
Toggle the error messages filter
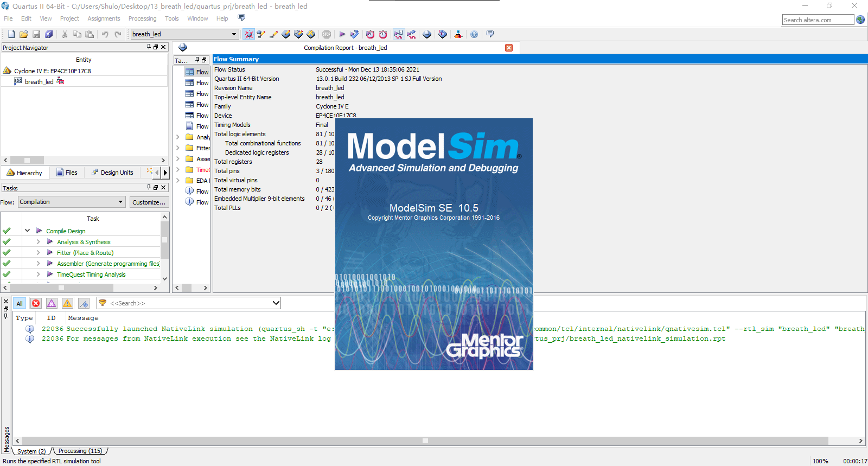(36, 303)
